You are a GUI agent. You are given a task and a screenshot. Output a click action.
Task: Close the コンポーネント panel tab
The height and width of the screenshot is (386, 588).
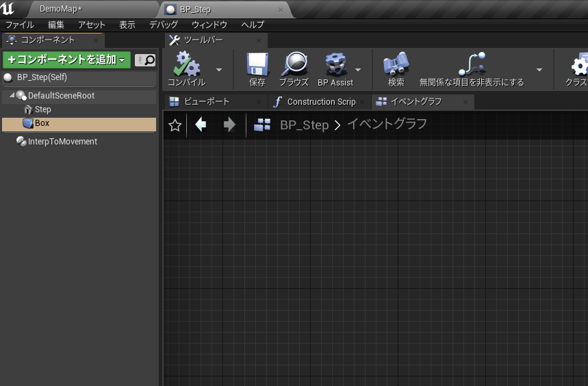coord(96,40)
